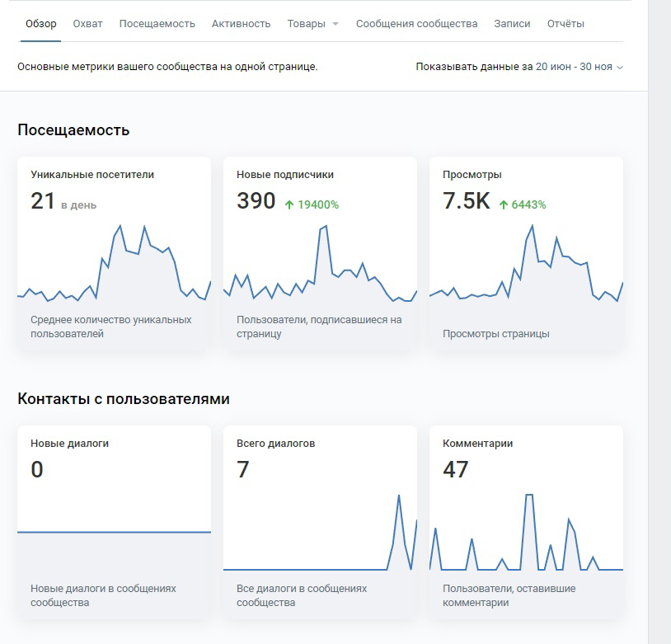Screen dimensions: 671x644
Task: Open the Всего диалогов chart card
Action: tap(320, 523)
